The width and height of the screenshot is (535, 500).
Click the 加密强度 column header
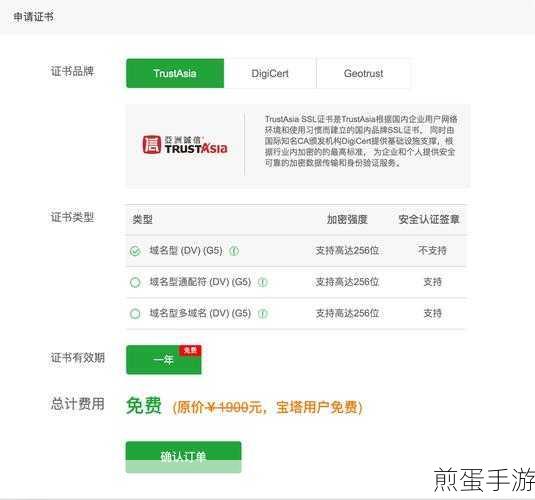[x=347, y=219]
